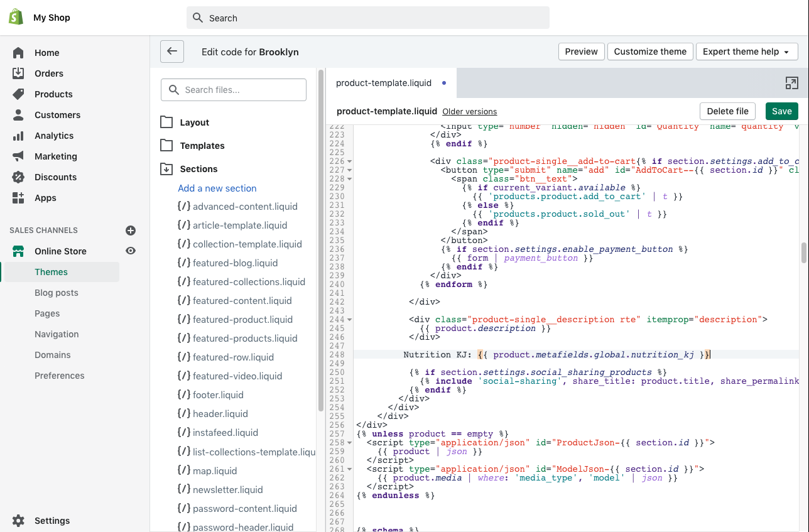
Task: Click the Search files input field
Action: point(234,90)
